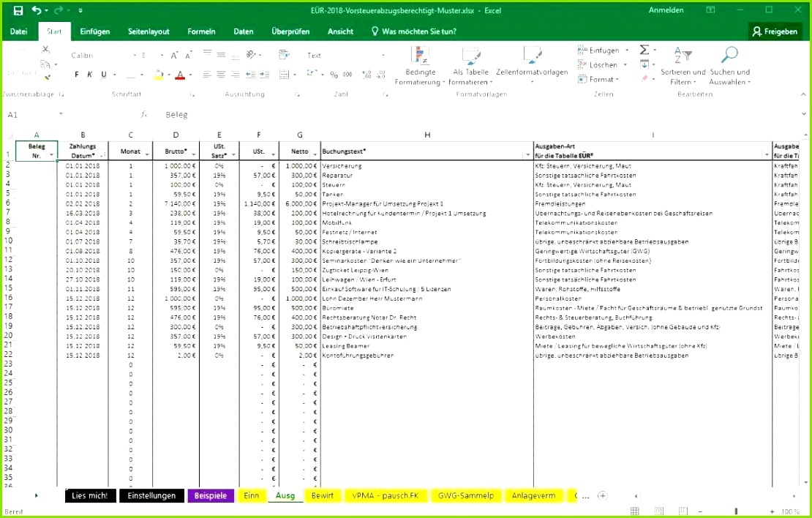Add a new sheet with plus icon

pyautogui.click(x=602, y=496)
